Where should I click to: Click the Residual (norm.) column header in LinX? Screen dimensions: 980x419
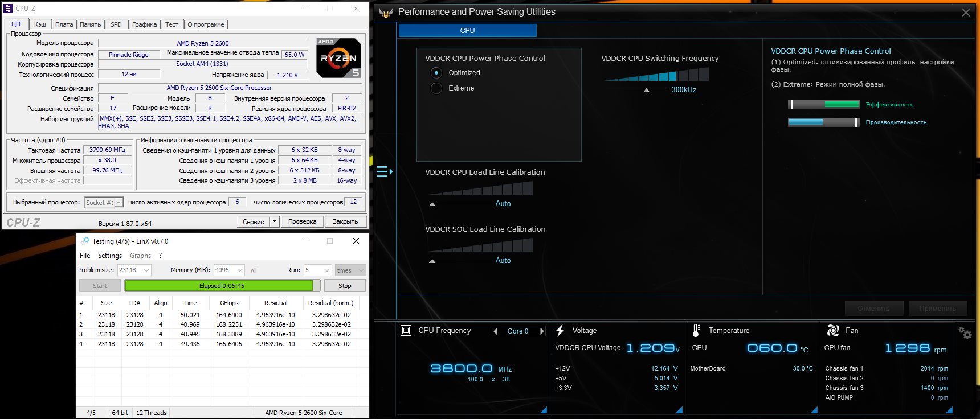click(x=330, y=303)
